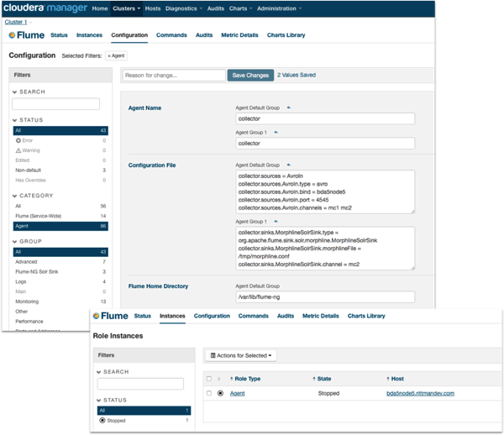Select Logs group filter
This screenshot has width=504, height=435.
[60, 282]
